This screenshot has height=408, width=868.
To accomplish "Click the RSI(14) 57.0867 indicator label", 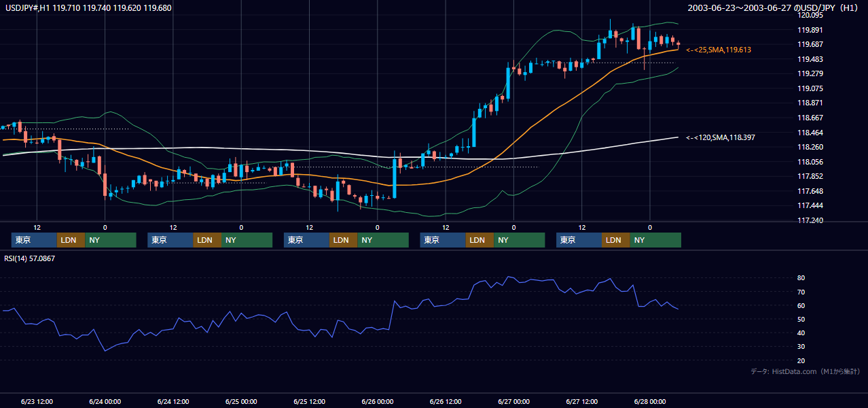I will click(x=29, y=258).
